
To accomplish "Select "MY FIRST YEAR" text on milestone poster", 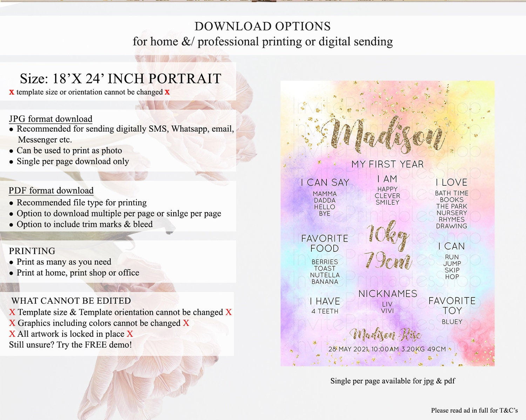I will (387, 164).
